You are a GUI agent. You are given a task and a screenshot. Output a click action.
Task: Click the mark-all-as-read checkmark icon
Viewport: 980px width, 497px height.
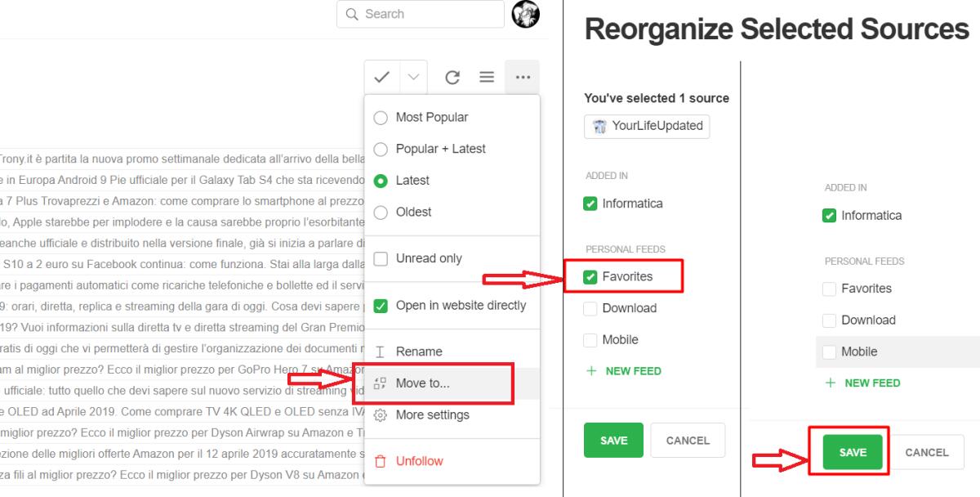click(x=381, y=76)
